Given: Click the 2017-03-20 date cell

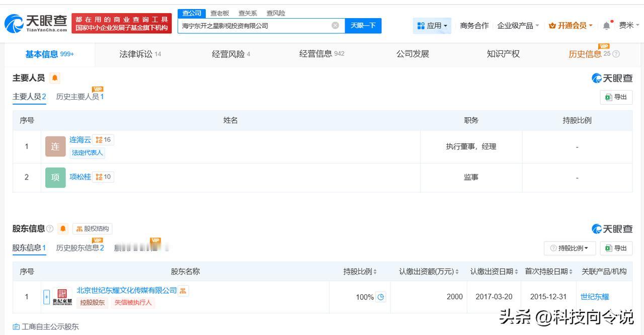Looking at the screenshot, I should [x=494, y=297].
